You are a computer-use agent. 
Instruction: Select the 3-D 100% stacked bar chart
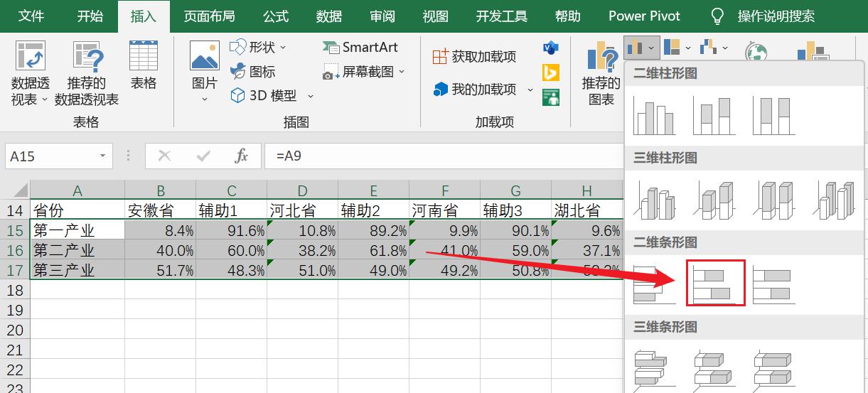[x=774, y=369]
